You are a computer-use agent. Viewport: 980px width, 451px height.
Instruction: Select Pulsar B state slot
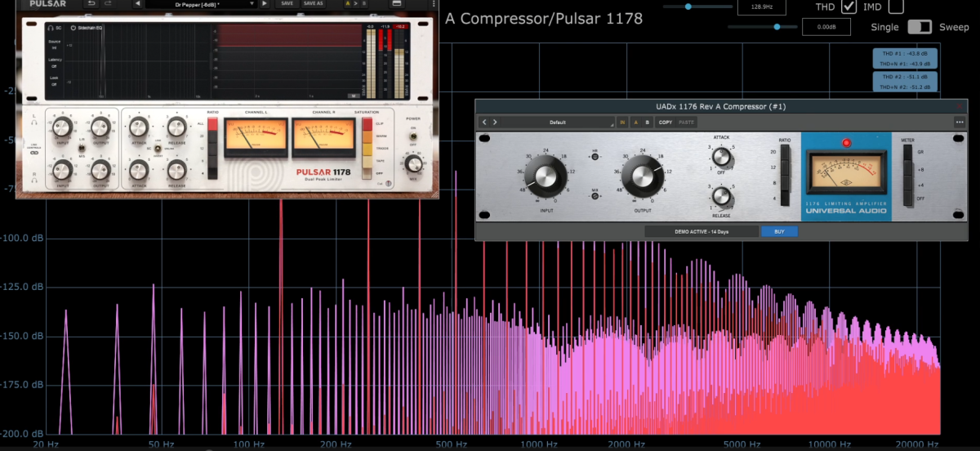pos(363,3)
